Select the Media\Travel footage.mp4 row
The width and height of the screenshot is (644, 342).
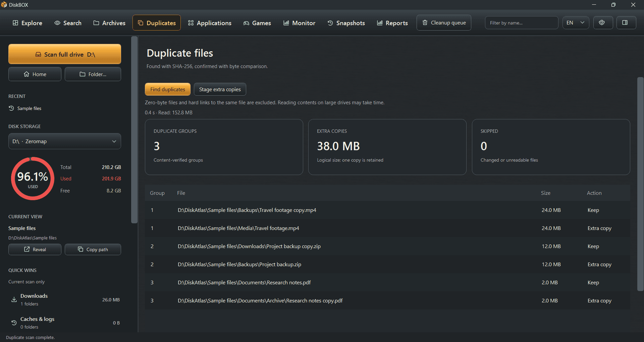tap(387, 228)
